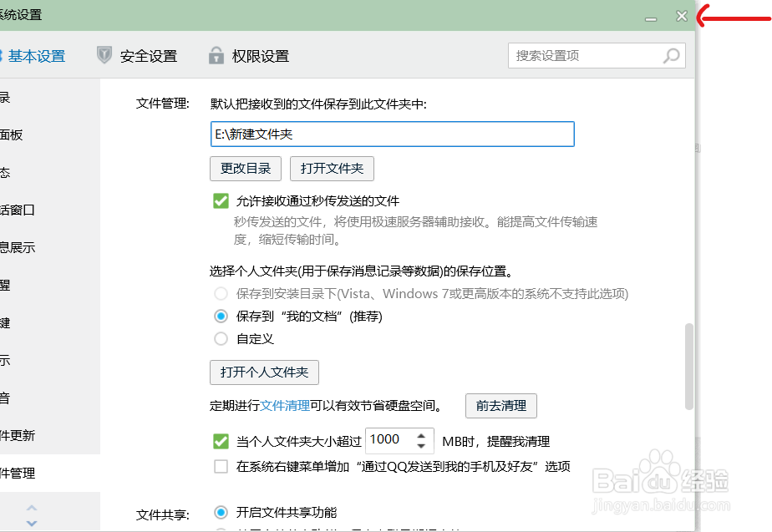Uncheck 允许接收通过秒传发送的文件
This screenshot has width=772, height=532.
pos(221,200)
